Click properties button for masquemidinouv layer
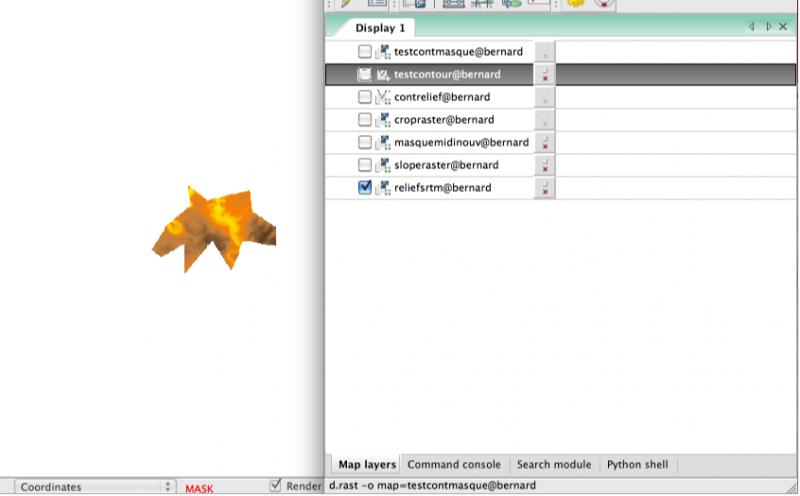Image resolution: width=800 pixels, height=496 pixels. pyautogui.click(x=545, y=142)
